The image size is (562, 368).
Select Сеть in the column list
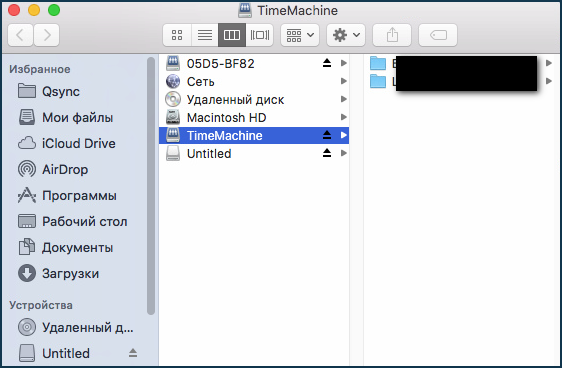tap(254, 82)
